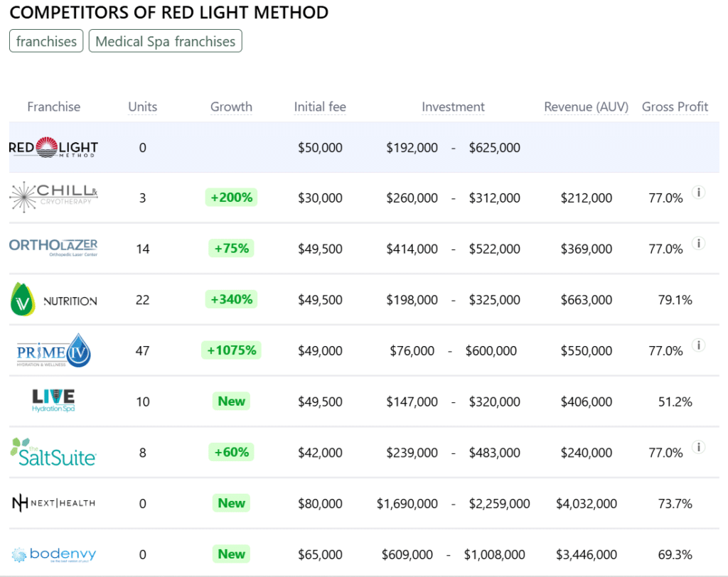Image resolution: width=728 pixels, height=577 pixels.
Task: Click the Competitors of Red Light Method heading
Action: coord(169,13)
